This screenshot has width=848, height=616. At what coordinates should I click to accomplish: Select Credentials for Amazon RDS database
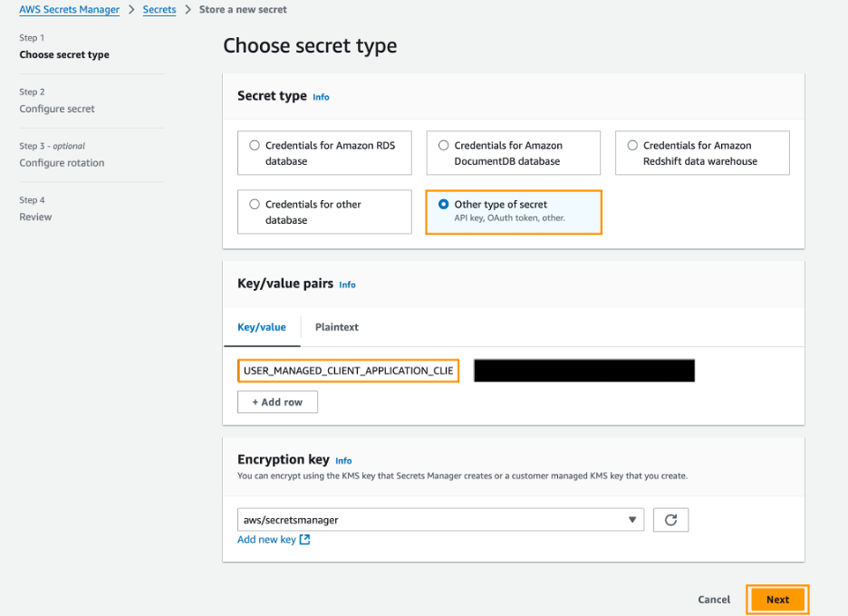click(x=255, y=145)
